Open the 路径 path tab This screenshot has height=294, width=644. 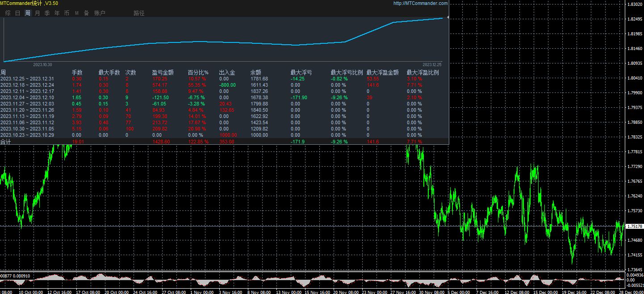point(139,13)
